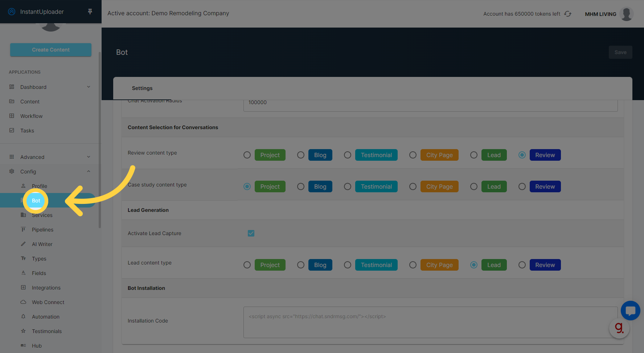The width and height of the screenshot is (644, 353).
Task: Click the InstantUploader logo icon
Action: click(12, 12)
